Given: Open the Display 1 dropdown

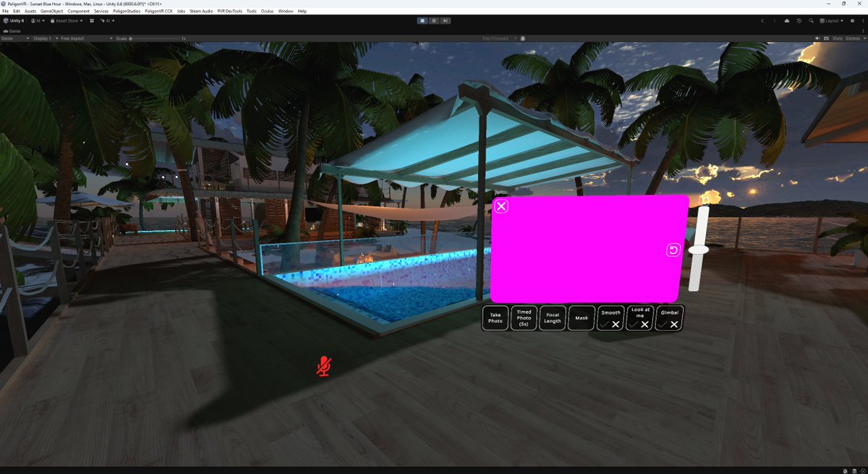Looking at the screenshot, I should click(x=46, y=38).
